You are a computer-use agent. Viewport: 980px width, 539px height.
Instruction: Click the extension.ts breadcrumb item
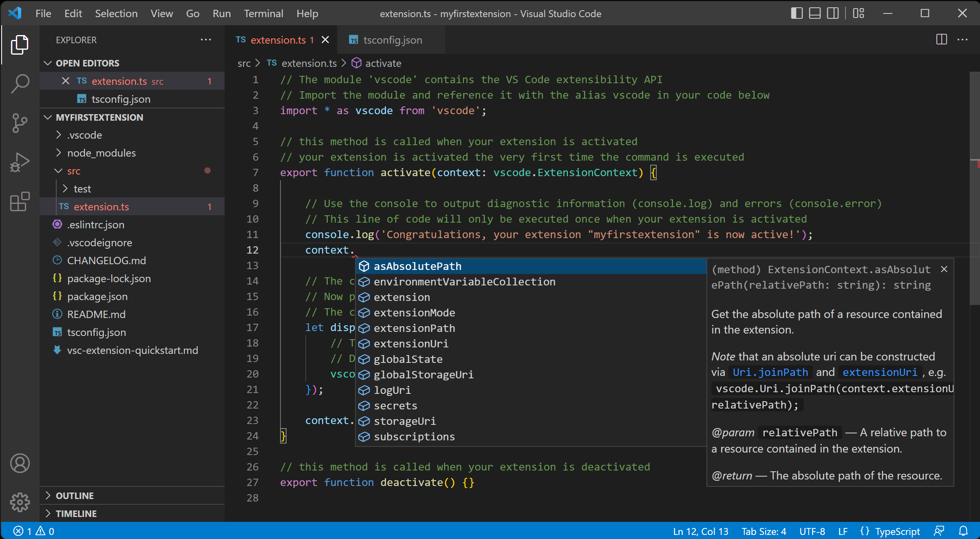tap(307, 62)
